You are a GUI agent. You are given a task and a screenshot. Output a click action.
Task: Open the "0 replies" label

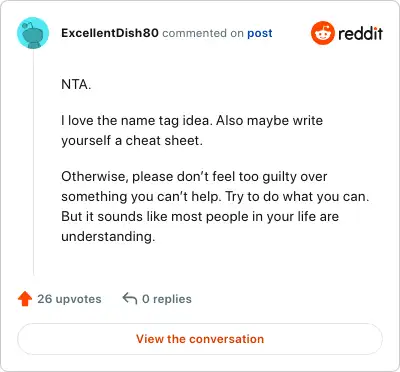click(x=167, y=299)
